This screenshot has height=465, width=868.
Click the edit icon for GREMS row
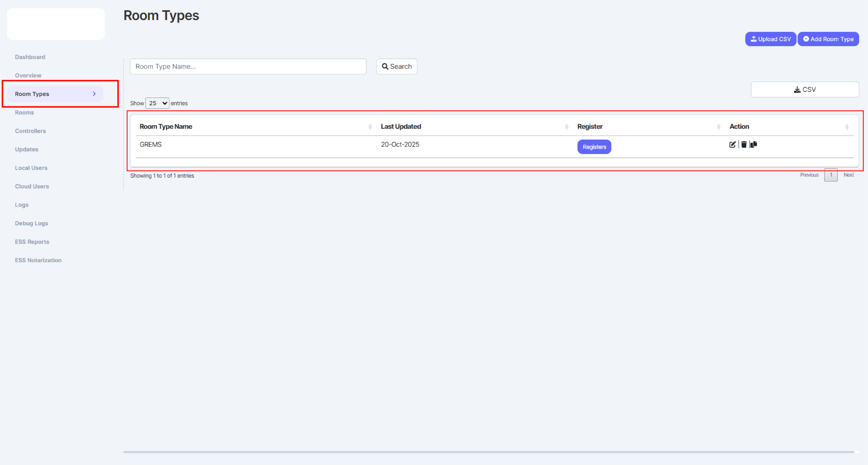tap(732, 145)
